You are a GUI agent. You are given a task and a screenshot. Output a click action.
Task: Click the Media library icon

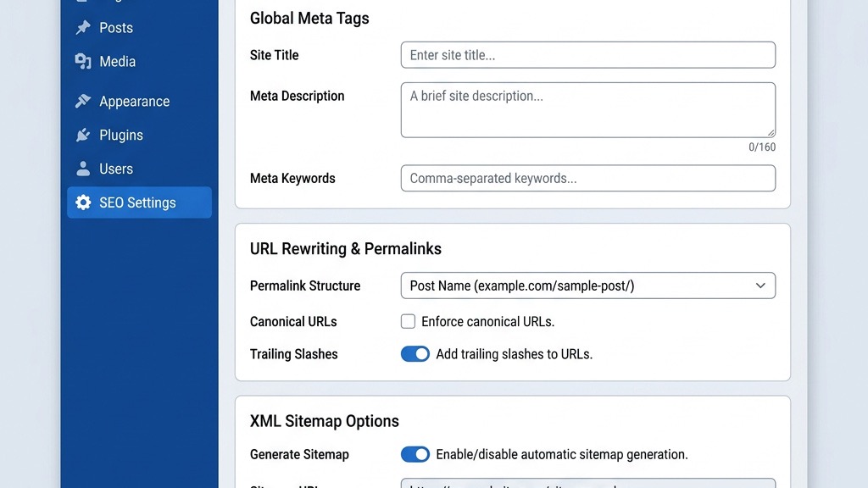(x=84, y=61)
